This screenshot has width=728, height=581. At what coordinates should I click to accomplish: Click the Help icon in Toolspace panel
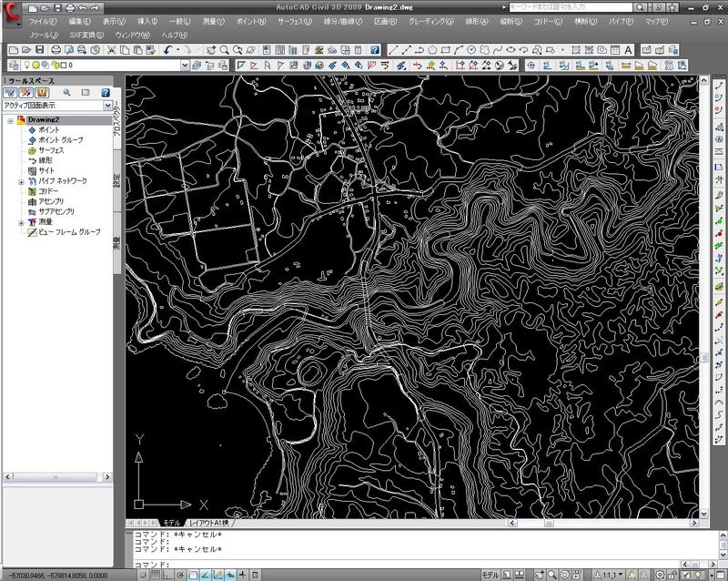(106, 93)
